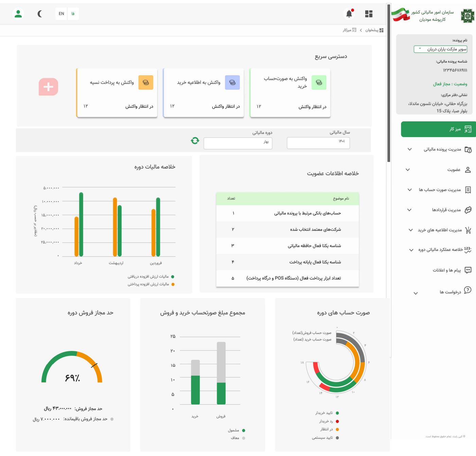
Task: Switch language to EN
Action: pyautogui.click(x=61, y=14)
